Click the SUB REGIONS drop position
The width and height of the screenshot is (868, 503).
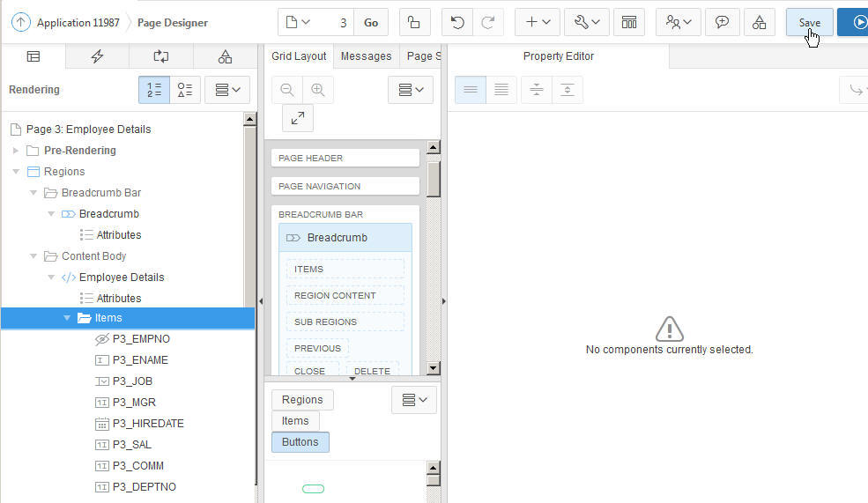[x=345, y=322]
